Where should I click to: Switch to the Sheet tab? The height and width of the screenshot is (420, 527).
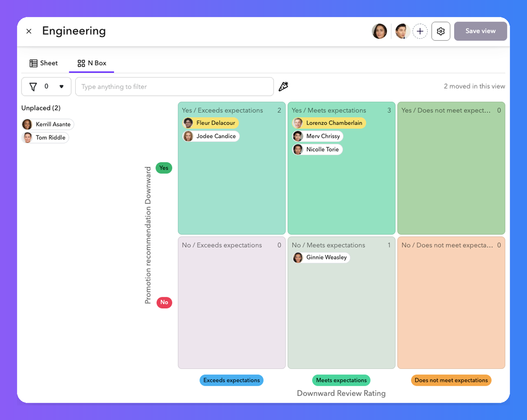(44, 63)
